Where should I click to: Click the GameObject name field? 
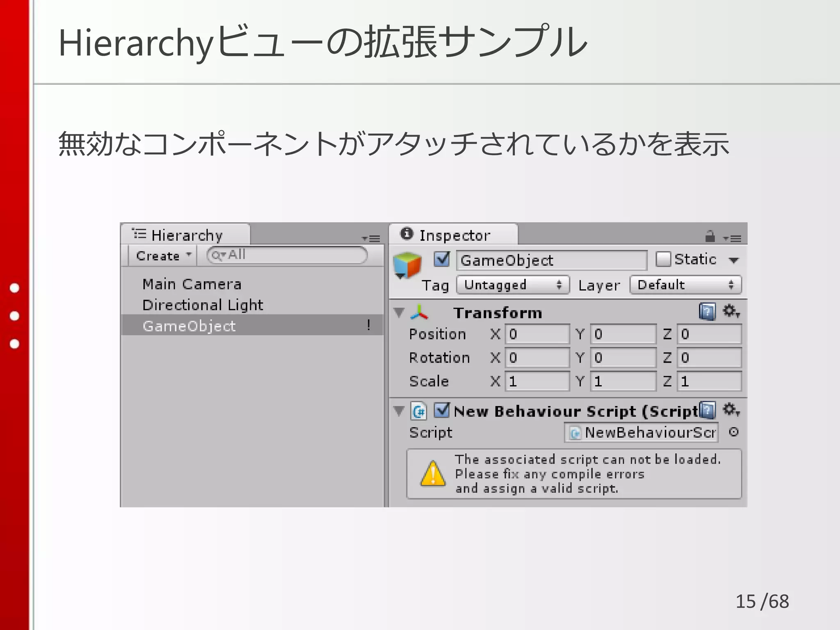point(552,260)
